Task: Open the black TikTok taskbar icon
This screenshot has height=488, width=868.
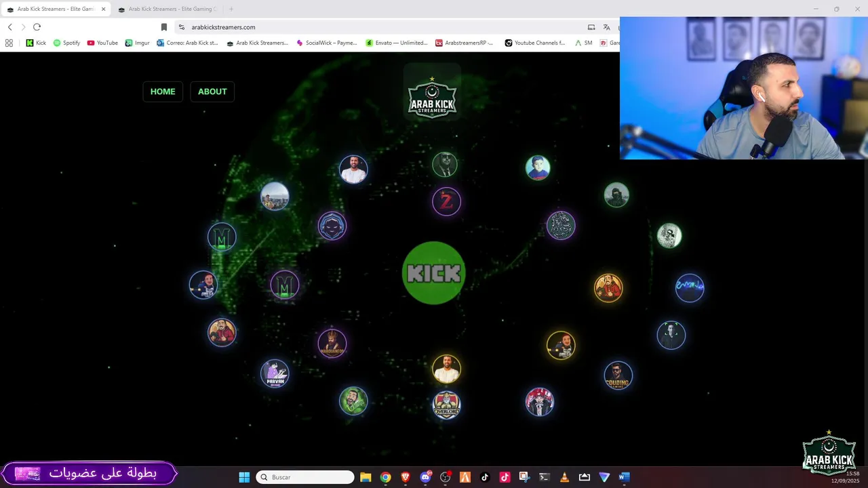Action: [x=485, y=477]
